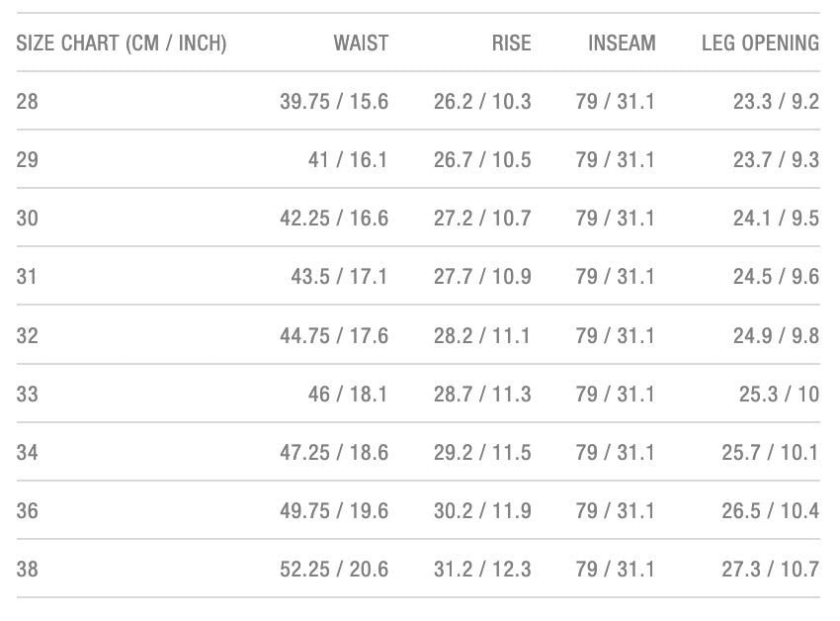Select rise value 31.2 / 12.3

pos(482,569)
